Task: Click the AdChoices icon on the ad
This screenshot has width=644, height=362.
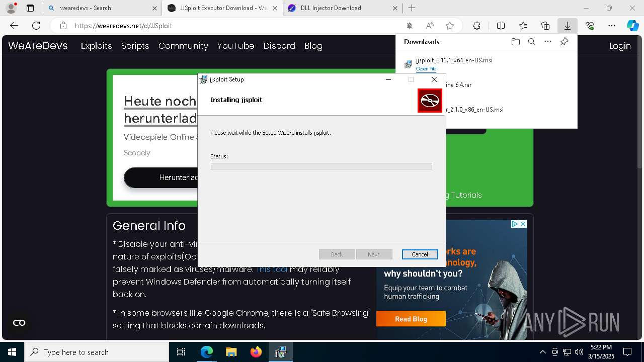Action: (515, 224)
